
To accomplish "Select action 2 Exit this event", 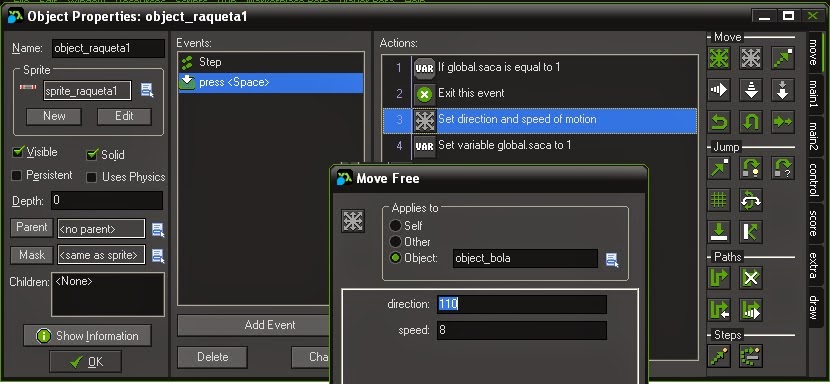I will click(539, 94).
